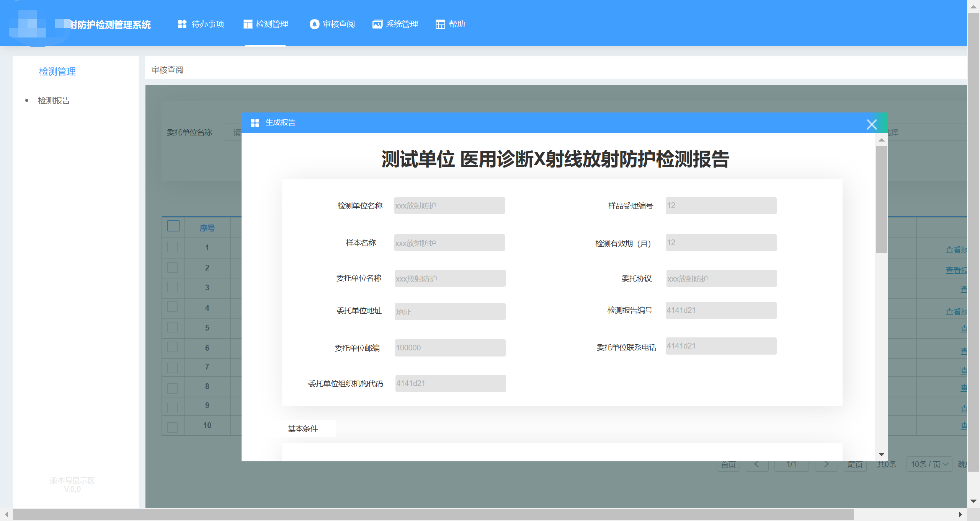Click the 委托单位组织机构代码 input field
This screenshot has width=980, height=521.
tap(451, 383)
